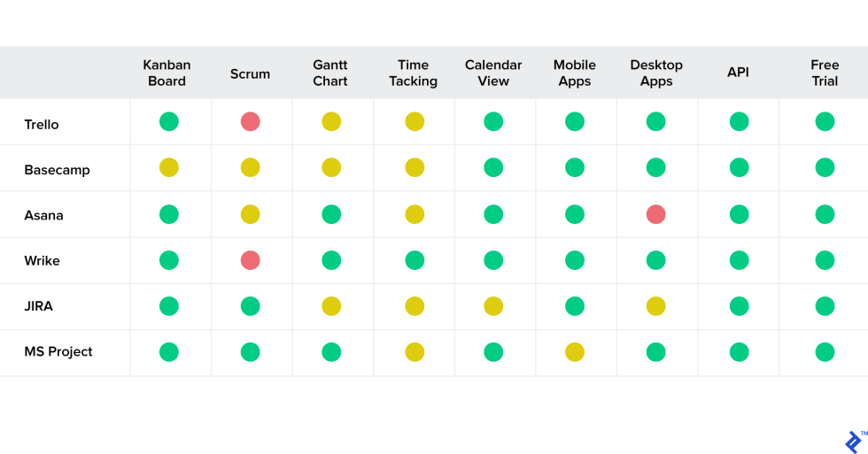Click Asana's yellow Time Tracking dot
Image resolution: width=868 pixels, height=454 pixels.
click(x=415, y=214)
